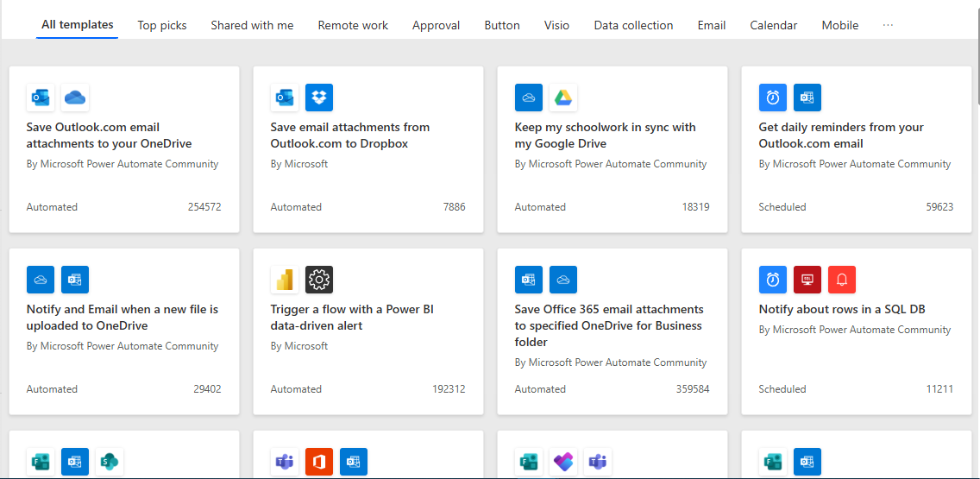Click the usage count 59623
Screen dimensions: 980x479
point(939,207)
